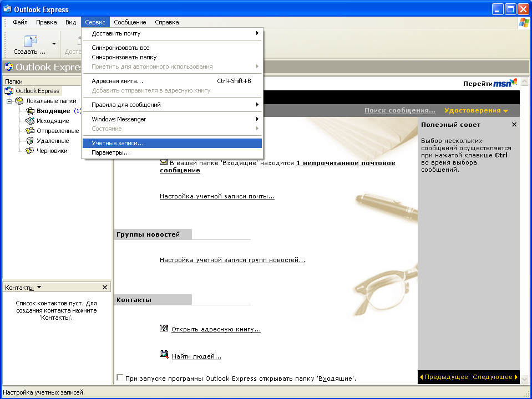The height and width of the screenshot is (399, 532).
Task: Click the find people icon beside Найти людей
Action: coord(164,355)
